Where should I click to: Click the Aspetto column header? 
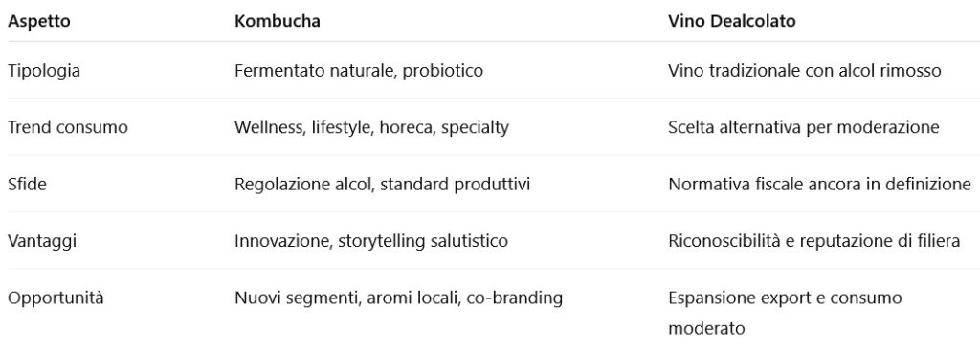[x=38, y=21]
